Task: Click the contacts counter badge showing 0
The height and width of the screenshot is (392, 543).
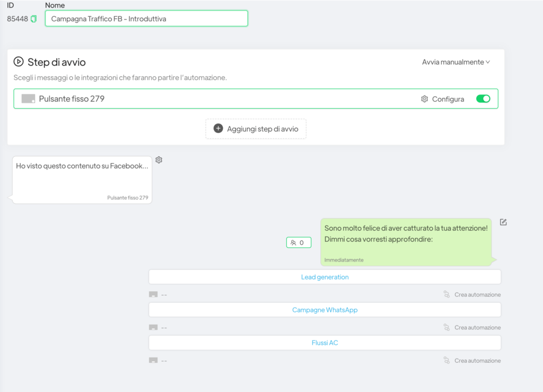Action: point(299,242)
